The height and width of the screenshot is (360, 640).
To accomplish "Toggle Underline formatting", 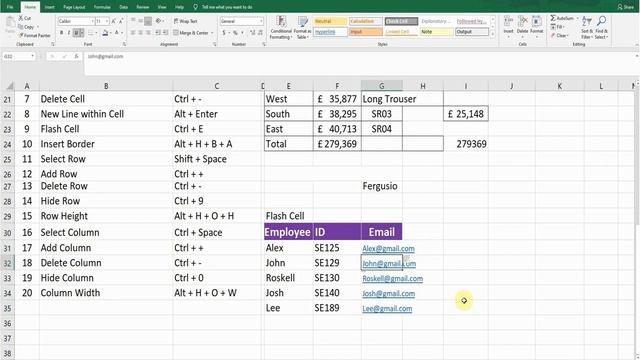I will point(76,33).
